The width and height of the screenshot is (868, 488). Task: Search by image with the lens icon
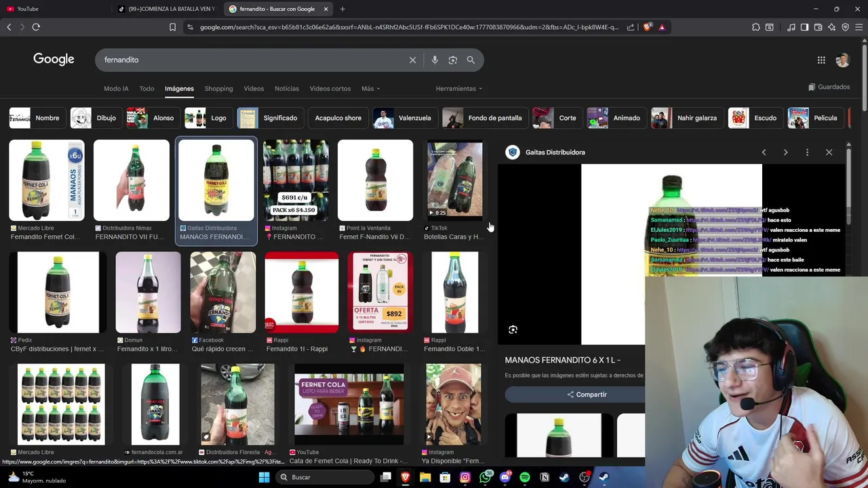point(453,60)
